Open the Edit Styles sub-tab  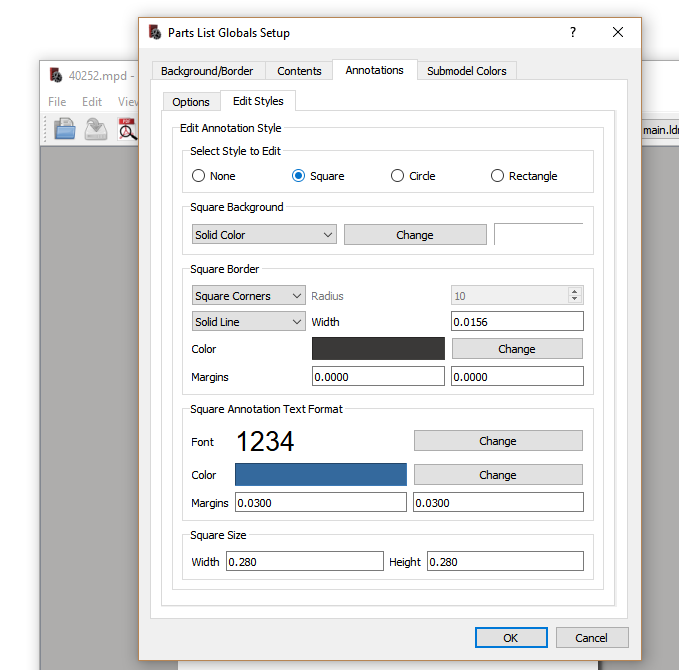258,101
